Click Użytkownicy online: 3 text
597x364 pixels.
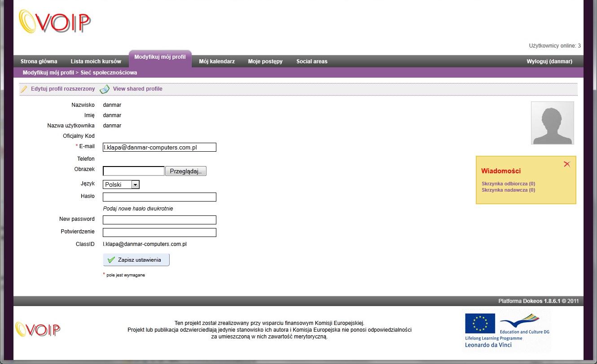pos(555,46)
